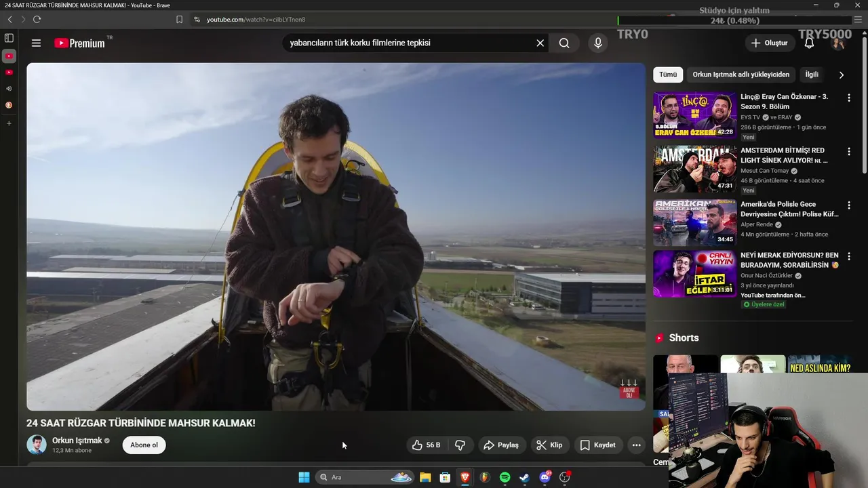Go back with browser back arrow
Screen dimensions: 868x488
[9, 20]
